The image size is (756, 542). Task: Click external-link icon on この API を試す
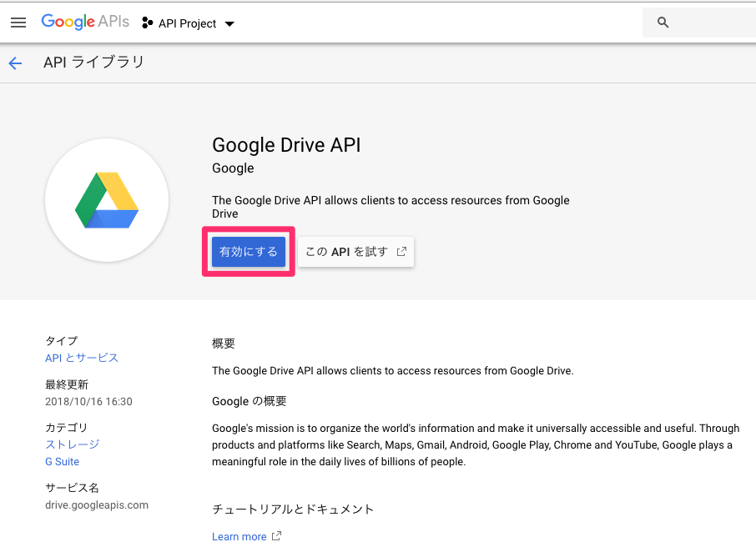tap(401, 252)
